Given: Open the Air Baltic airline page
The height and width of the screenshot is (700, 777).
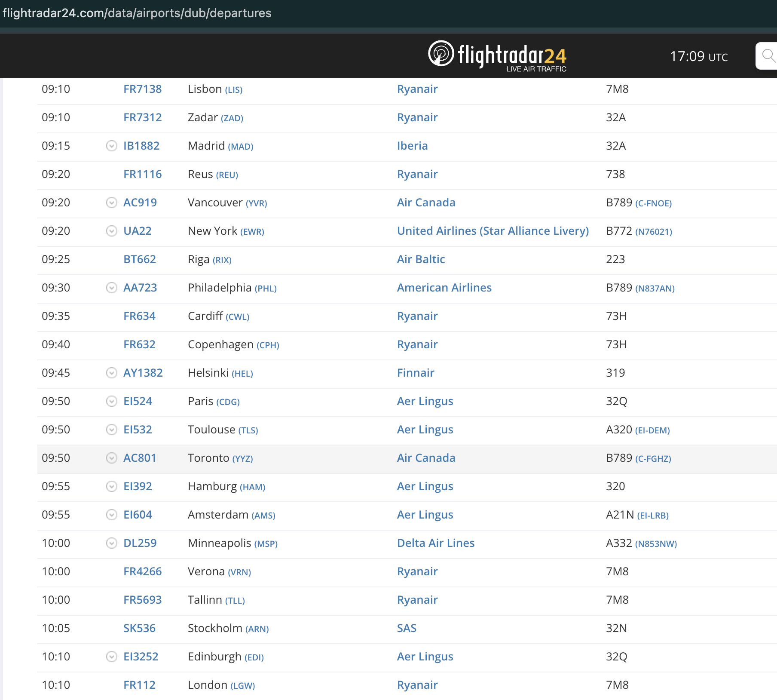Looking at the screenshot, I should point(421,259).
